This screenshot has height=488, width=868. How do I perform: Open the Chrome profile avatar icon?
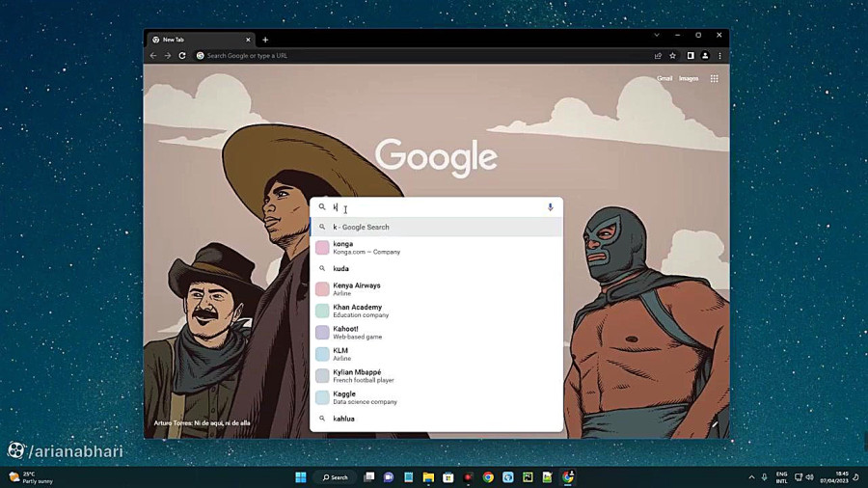point(705,56)
